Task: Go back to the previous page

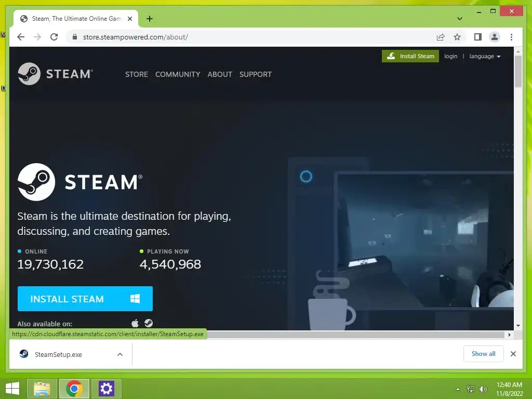Action: coord(21,37)
